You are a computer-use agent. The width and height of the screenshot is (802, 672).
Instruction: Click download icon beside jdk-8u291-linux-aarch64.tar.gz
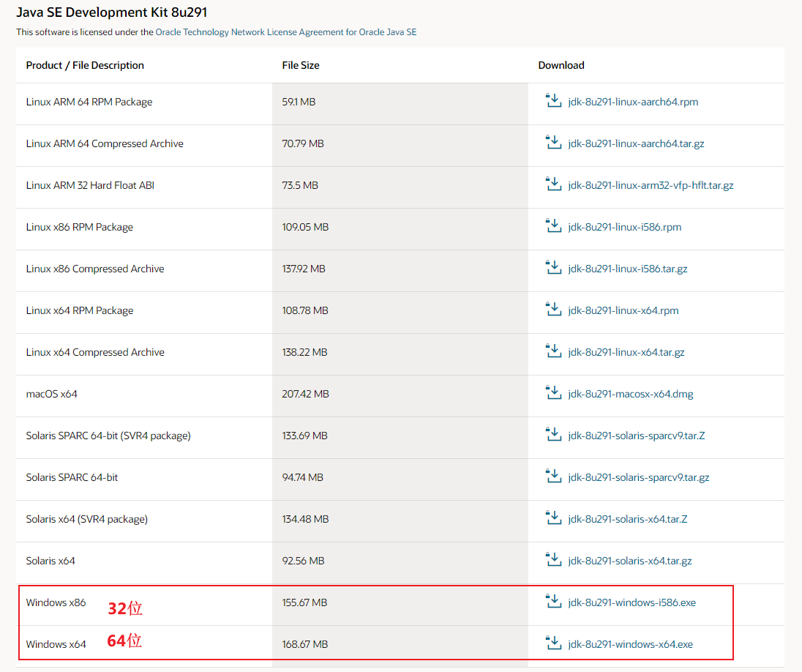point(553,143)
